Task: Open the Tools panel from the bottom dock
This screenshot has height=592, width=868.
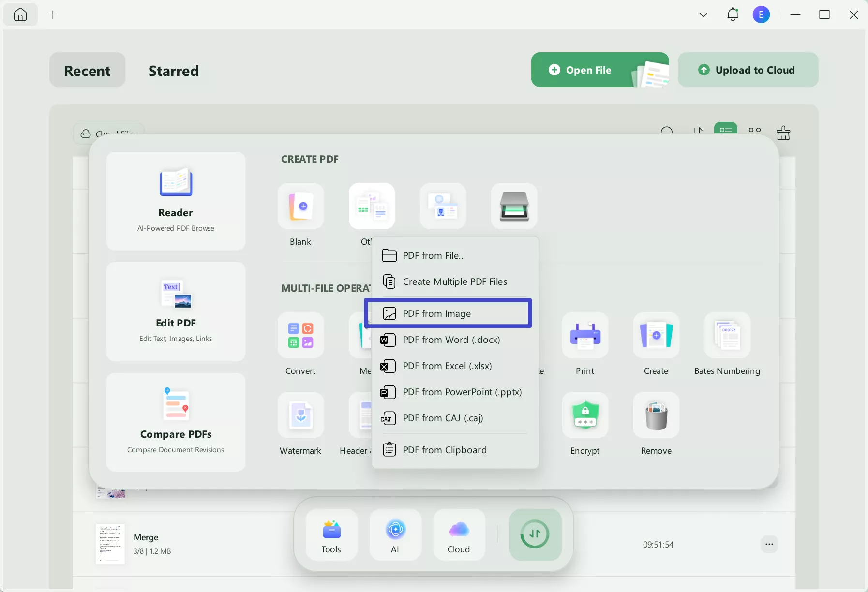Action: tap(330, 534)
